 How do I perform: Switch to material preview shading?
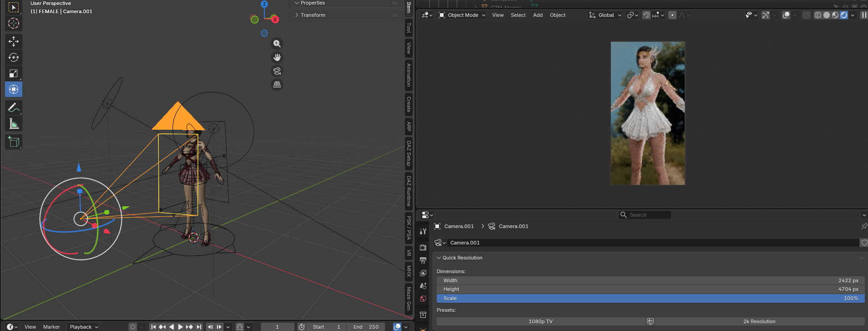(835, 15)
